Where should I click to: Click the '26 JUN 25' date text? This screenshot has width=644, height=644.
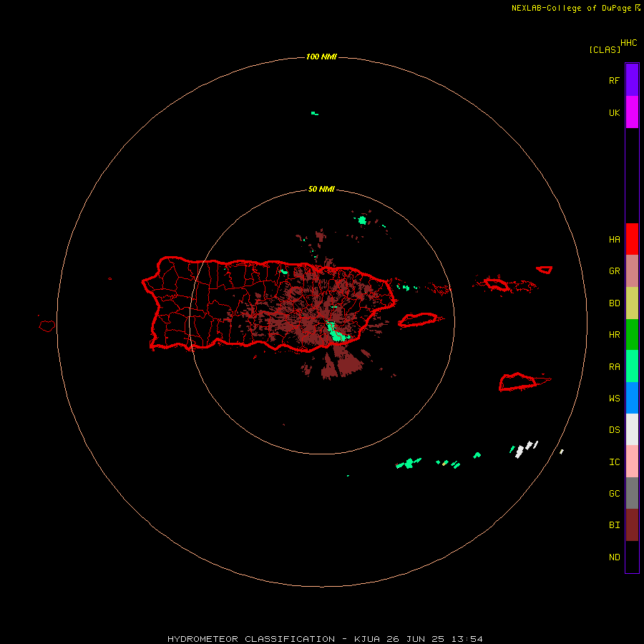pos(415,639)
